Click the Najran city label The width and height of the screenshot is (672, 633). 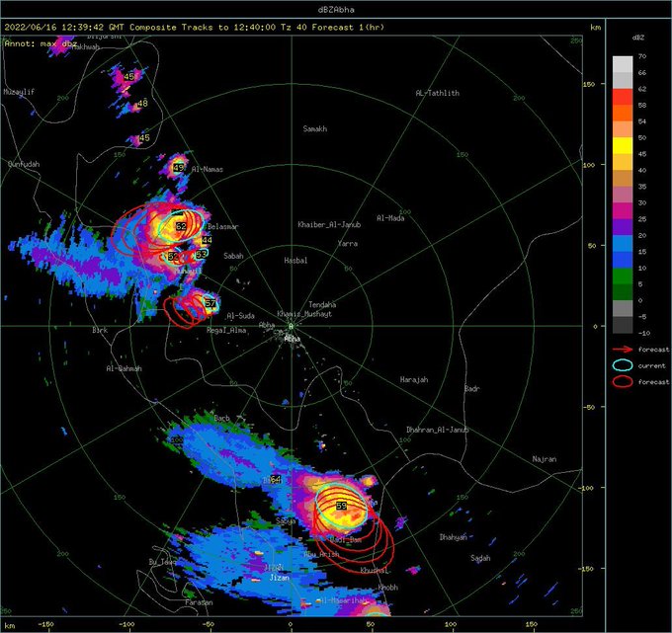[544, 459]
